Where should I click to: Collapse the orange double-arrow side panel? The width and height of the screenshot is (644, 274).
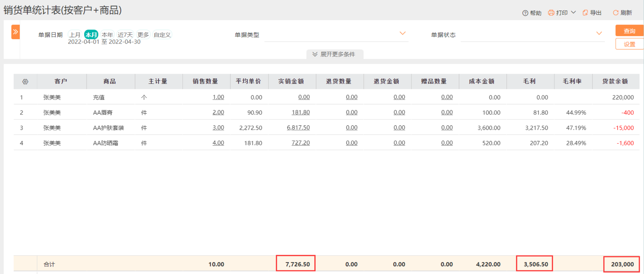pos(16,32)
